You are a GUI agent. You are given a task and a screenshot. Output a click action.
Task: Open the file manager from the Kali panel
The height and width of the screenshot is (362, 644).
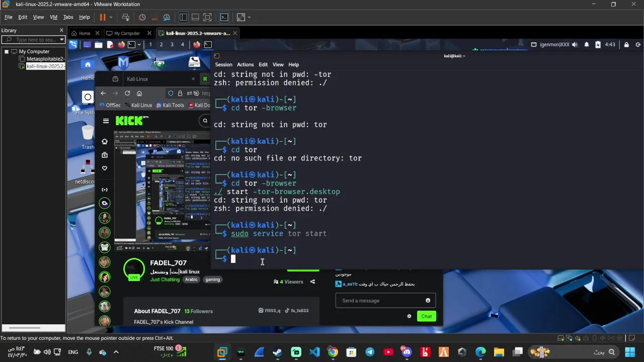pyautogui.click(x=98, y=44)
